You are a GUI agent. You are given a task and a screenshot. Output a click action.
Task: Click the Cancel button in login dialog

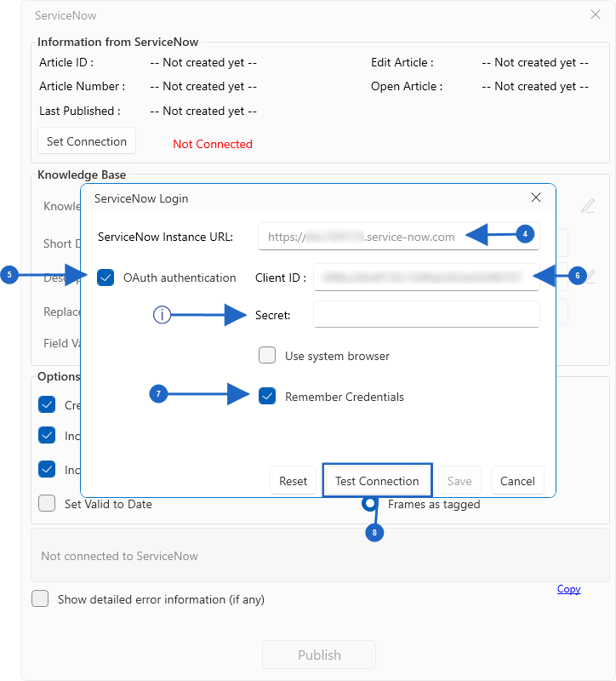pyautogui.click(x=517, y=481)
